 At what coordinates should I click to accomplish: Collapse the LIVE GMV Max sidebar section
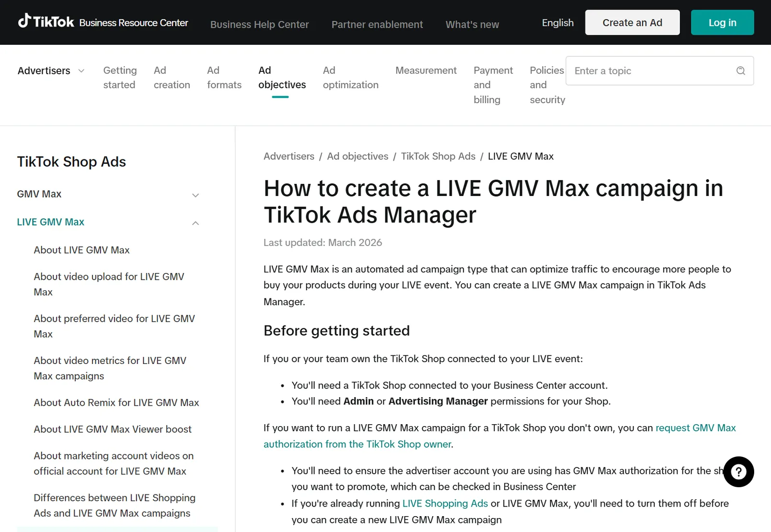(x=108, y=222)
